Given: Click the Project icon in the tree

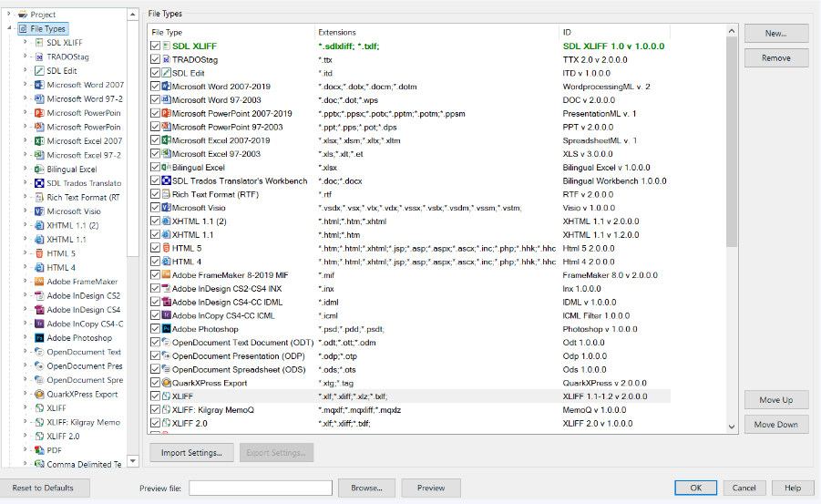Looking at the screenshot, I should click(x=23, y=15).
